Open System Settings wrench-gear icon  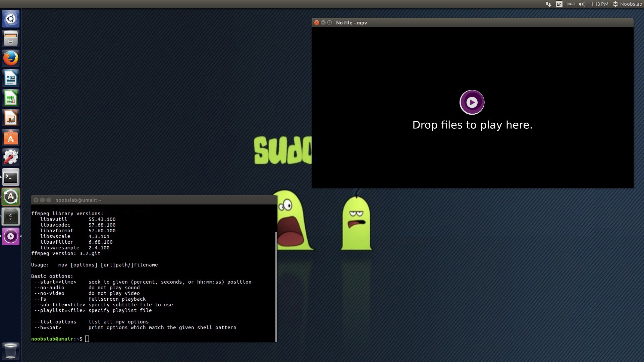(11, 157)
